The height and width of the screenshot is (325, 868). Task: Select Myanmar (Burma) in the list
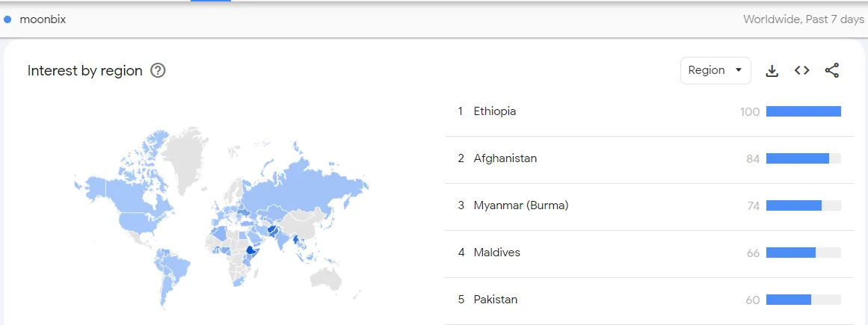[521, 205]
